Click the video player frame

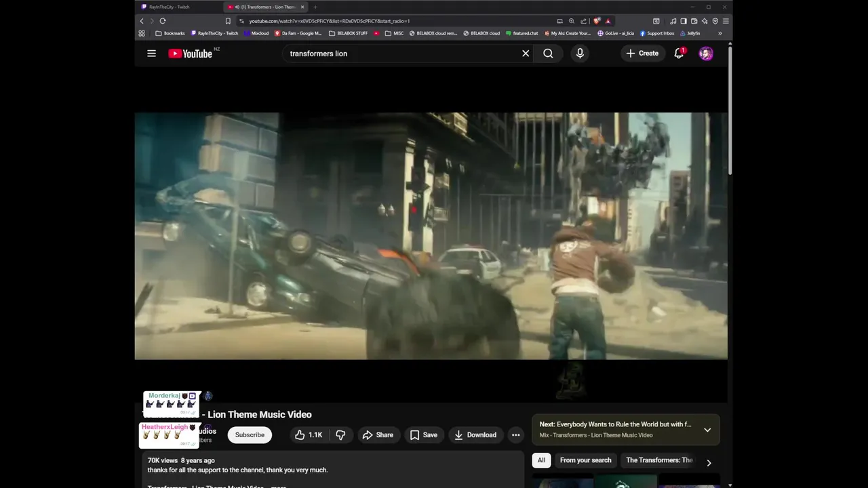pos(431,236)
